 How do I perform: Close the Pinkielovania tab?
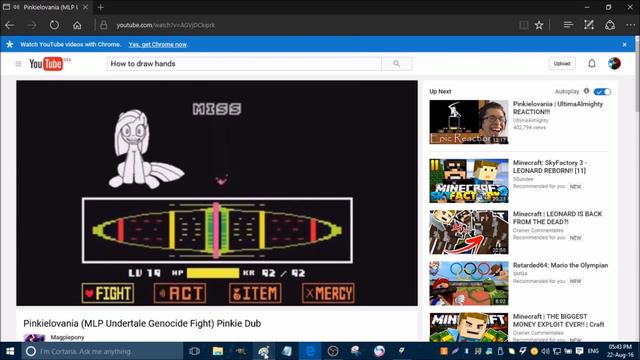click(85, 7)
